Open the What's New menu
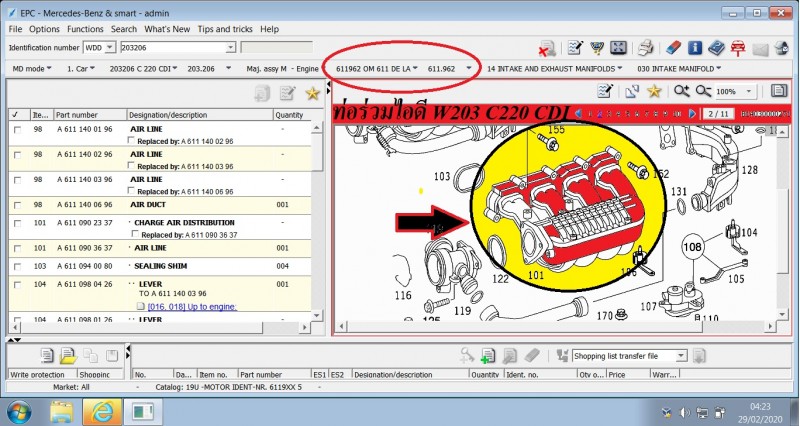 point(167,29)
